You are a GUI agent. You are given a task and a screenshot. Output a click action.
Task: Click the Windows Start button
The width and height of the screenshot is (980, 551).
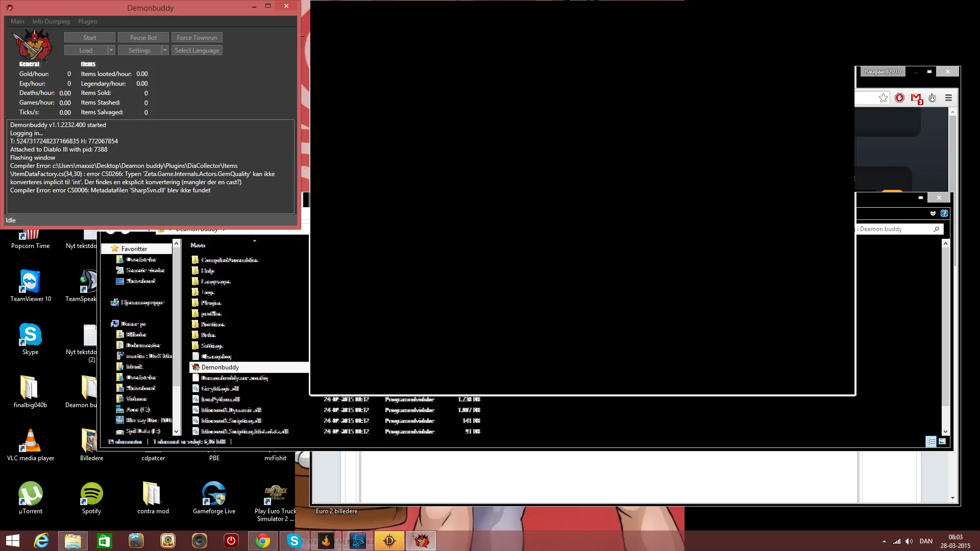13,541
